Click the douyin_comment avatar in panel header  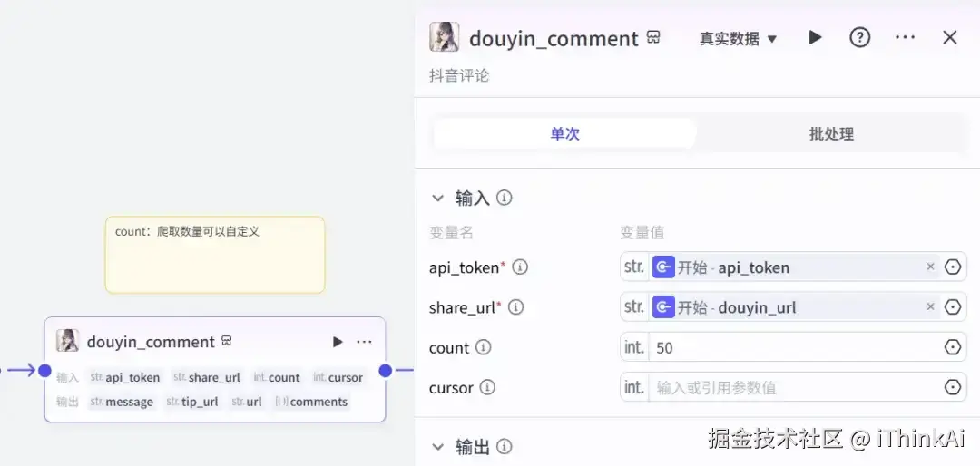(445, 37)
